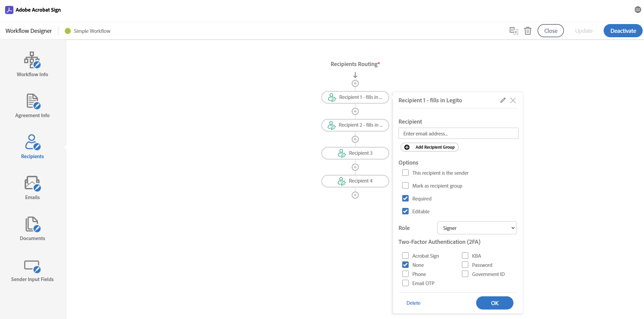The width and height of the screenshot is (644, 319).
Task: Enable Phone authentication checkbox
Action: pos(405,274)
